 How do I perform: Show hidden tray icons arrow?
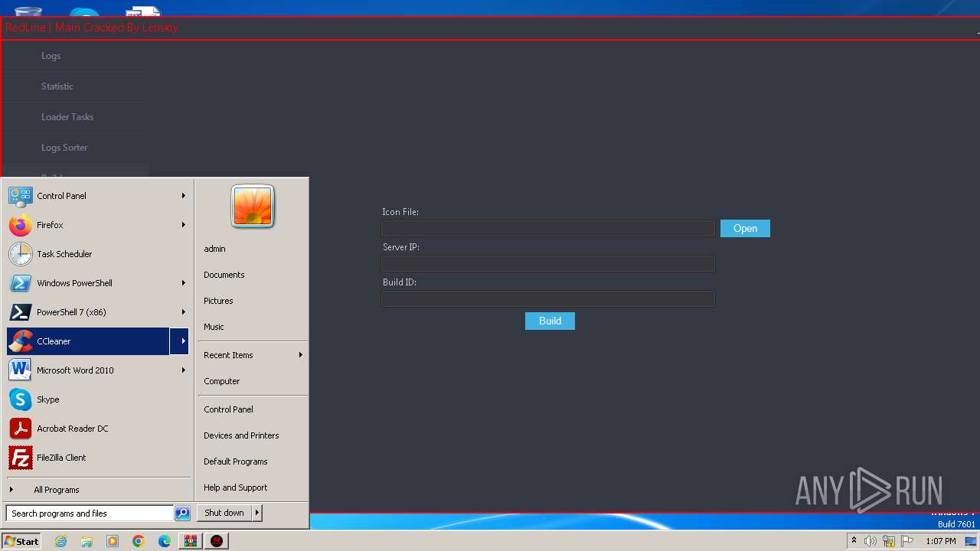854,541
